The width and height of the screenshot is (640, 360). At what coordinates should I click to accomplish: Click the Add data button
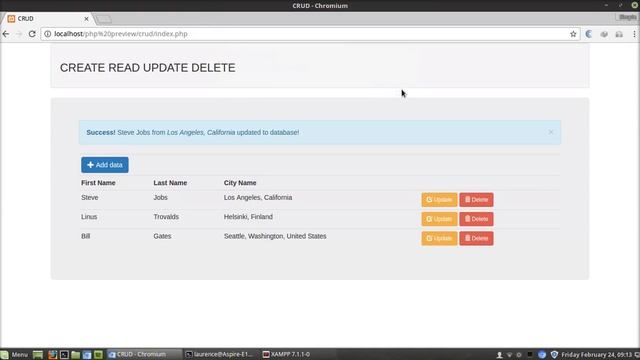[x=105, y=165]
